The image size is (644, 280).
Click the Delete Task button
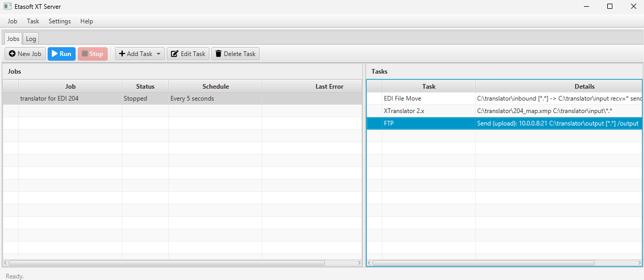(235, 54)
